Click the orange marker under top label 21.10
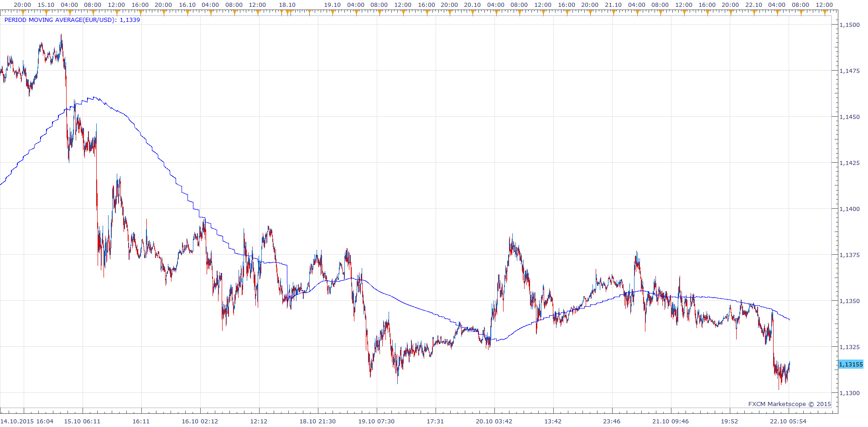The image size is (868, 427). tap(613, 12)
